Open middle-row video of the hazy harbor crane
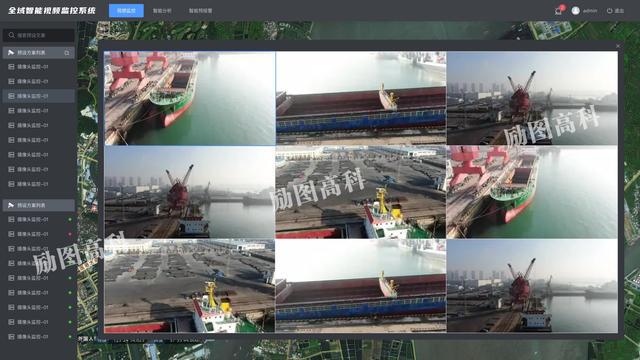This screenshot has width=640, height=360. [x=190, y=192]
